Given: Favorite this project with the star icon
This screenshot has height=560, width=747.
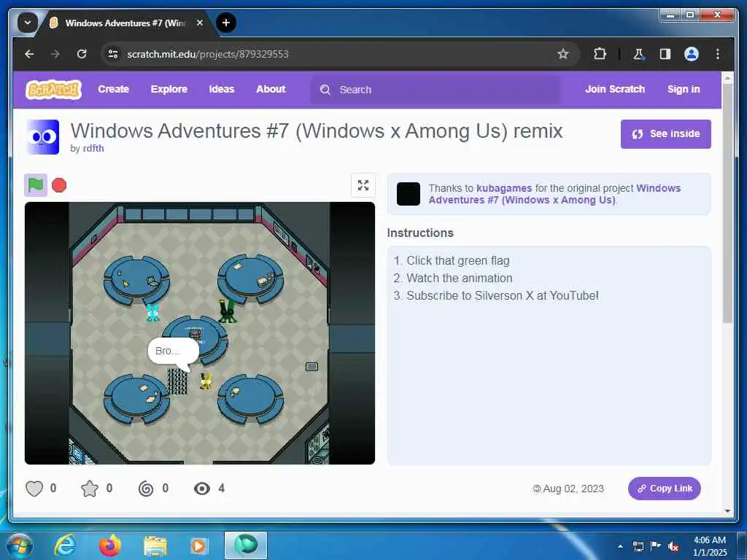Looking at the screenshot, I should [90, 489].
